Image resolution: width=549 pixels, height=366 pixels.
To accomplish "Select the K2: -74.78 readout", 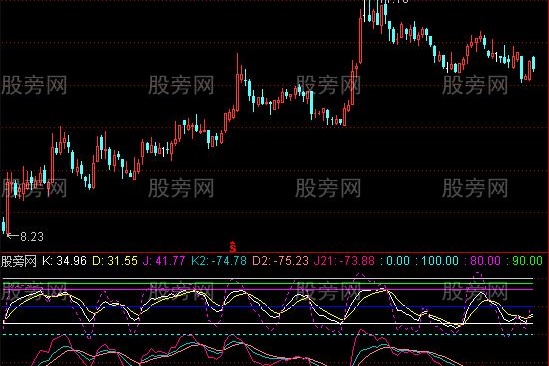I will (x=219, y=261).
